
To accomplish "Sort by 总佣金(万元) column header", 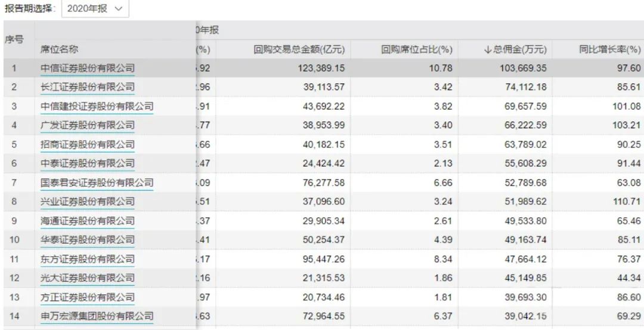I will point(515,49).
